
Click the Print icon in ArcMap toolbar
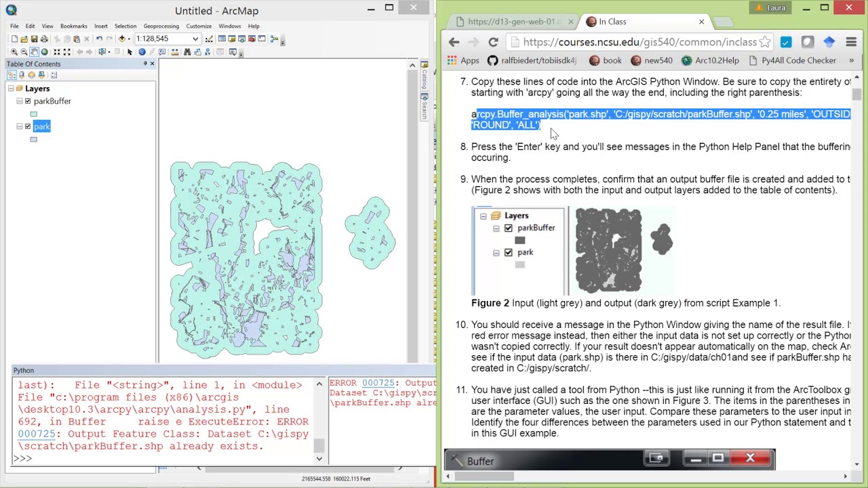click(x=44, y=39)
